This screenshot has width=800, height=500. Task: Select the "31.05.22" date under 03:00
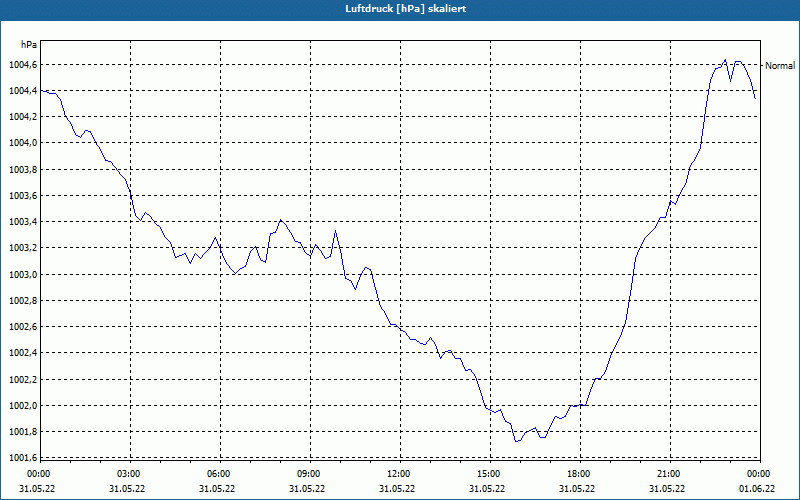127,489
